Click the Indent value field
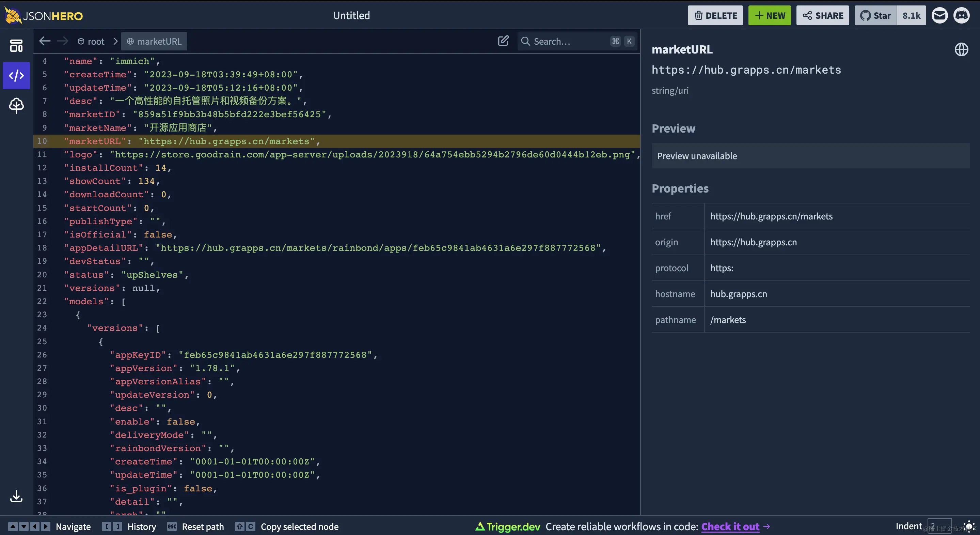 tap(939, 526)
